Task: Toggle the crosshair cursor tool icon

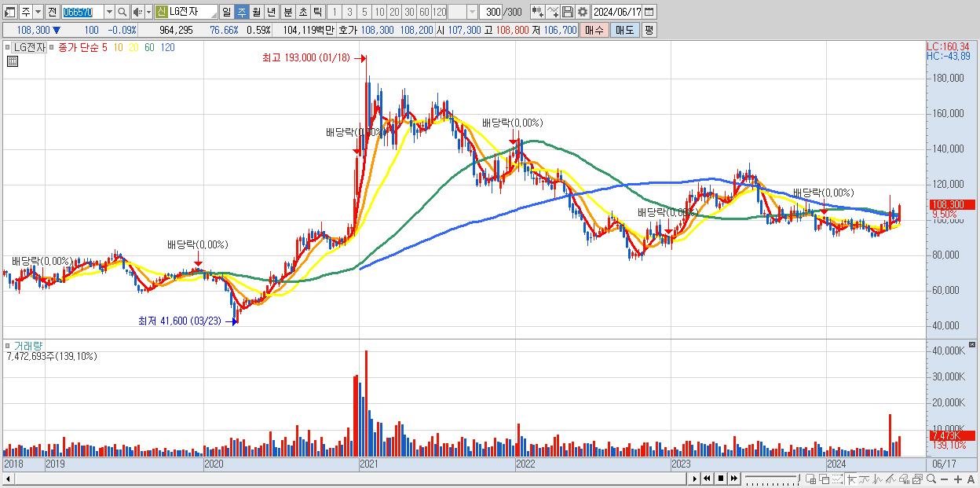Action: pyautogui.click(x=851, y=479)
